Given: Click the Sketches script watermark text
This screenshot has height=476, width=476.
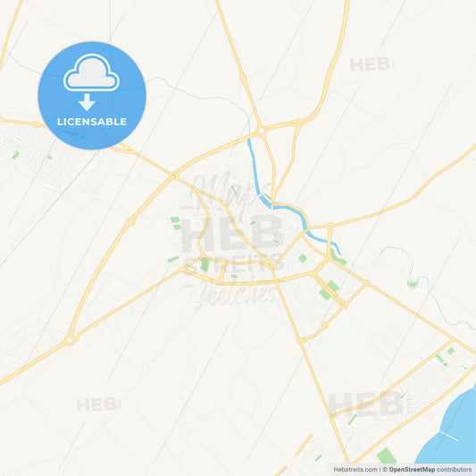Looking at the screenshot, I should [232, 296].
